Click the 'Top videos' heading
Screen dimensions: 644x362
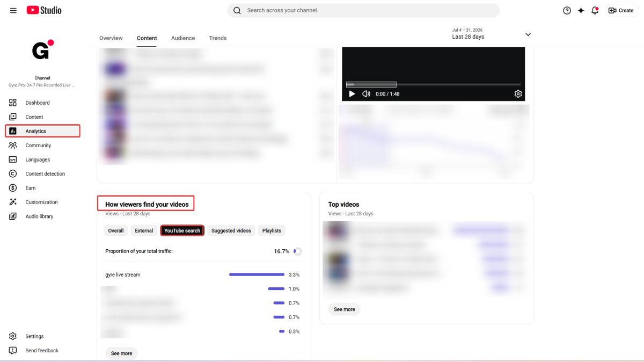point(343,204)
